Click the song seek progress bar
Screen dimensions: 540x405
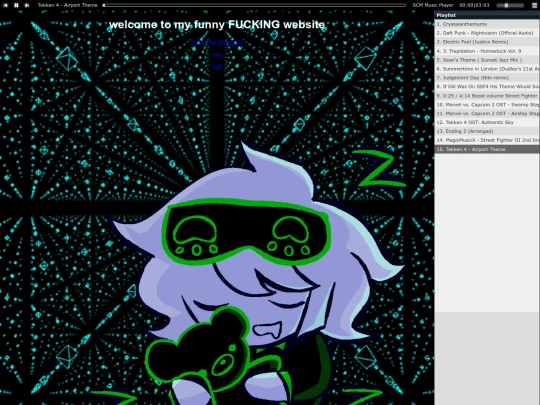(254, 5)
